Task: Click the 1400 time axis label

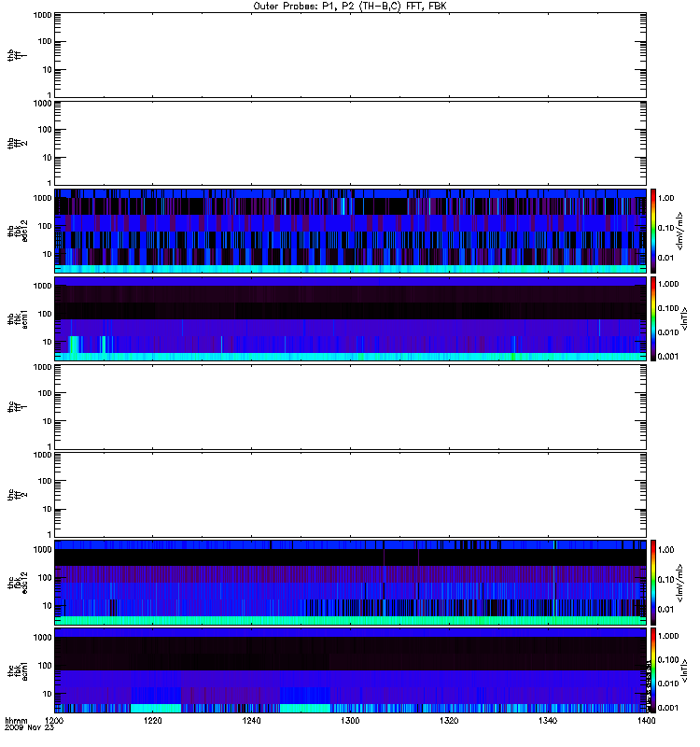Action: 646,721
